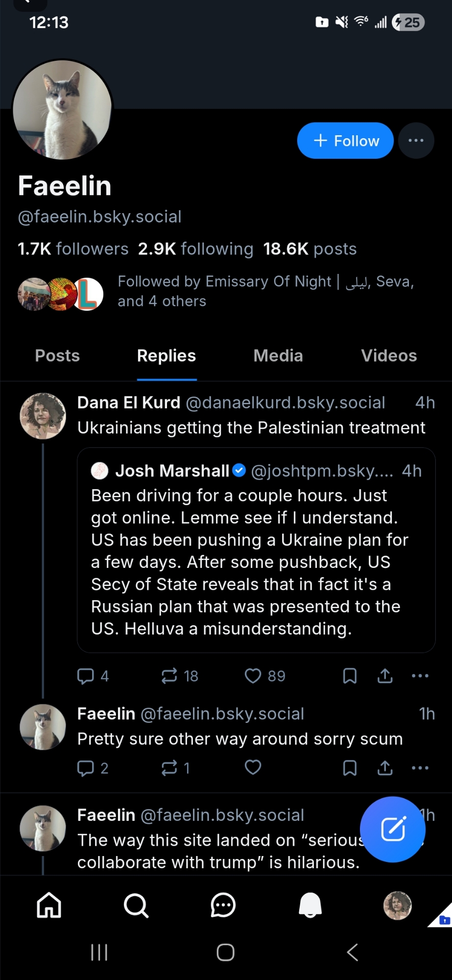This screenshot has width=452, height=980.
Task: Open the Videos tab
Action: 389,356
